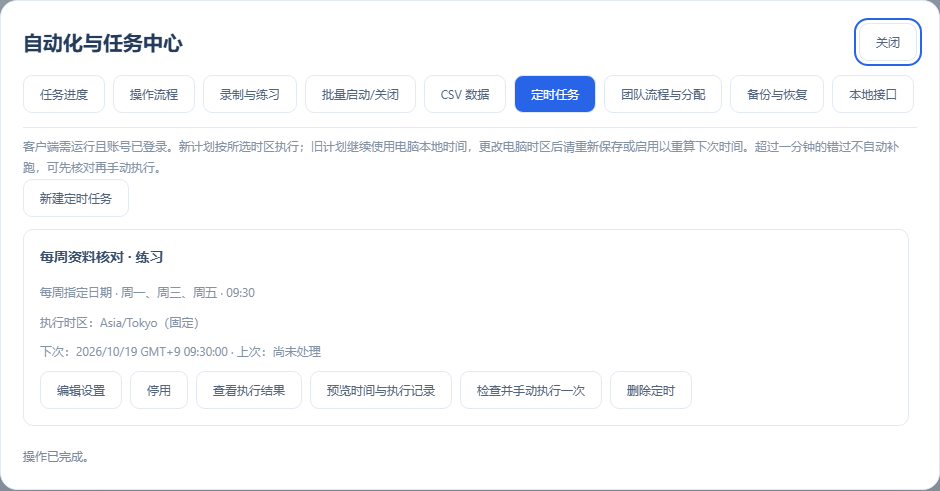
Task: Click the schedule line 每周指定日期 · 周一、周三、周五 · 09:30
Action: (x=147, y=293)
